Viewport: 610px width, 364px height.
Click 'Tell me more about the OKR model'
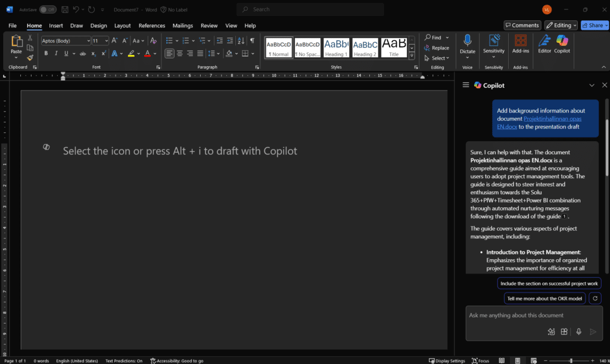tap(544, 298)
